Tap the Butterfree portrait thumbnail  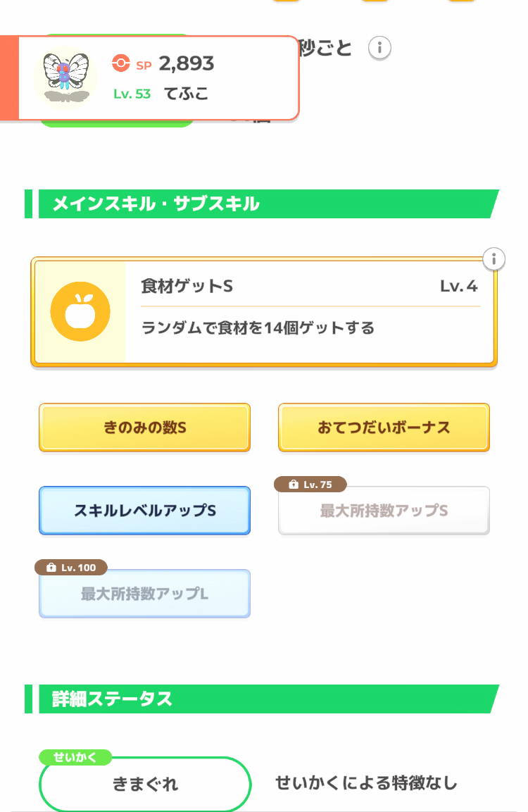coord(65,77)
